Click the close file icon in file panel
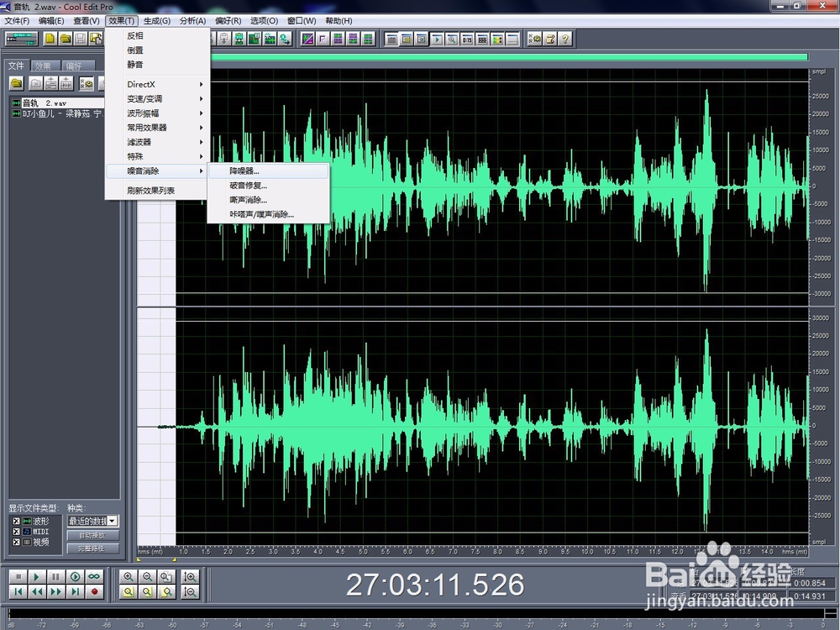 (x=35, y=83)
